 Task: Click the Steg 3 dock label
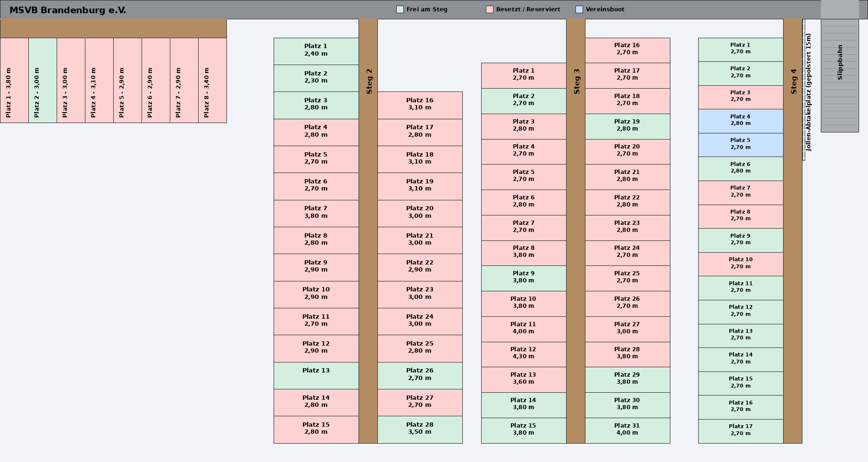click(x=576, y=81)
